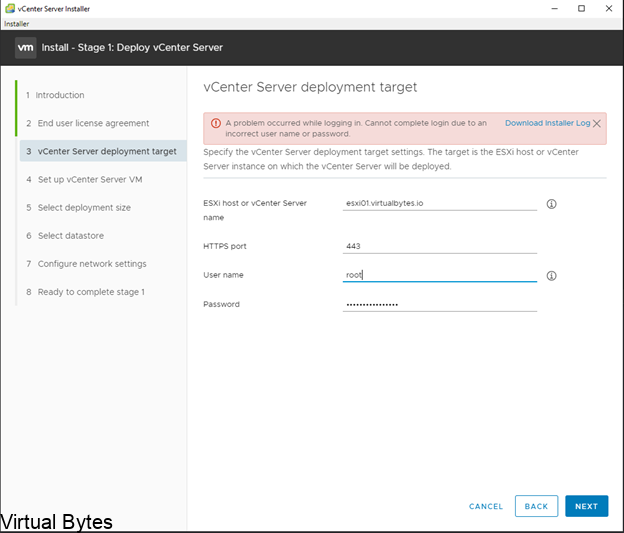Screen dimensions: 624x533
Task: Click the 'Password' label
Action: pos(221,304)
